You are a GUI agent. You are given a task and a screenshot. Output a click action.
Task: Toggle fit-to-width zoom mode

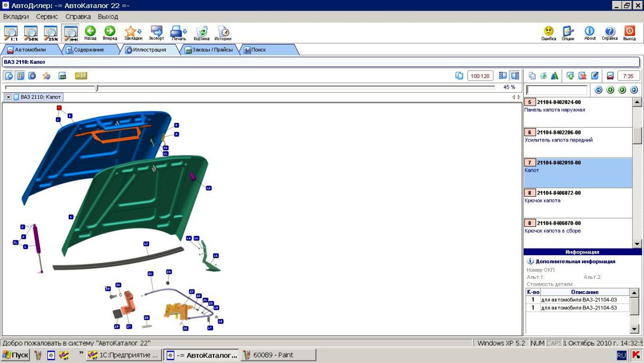[x=71, y=33]
